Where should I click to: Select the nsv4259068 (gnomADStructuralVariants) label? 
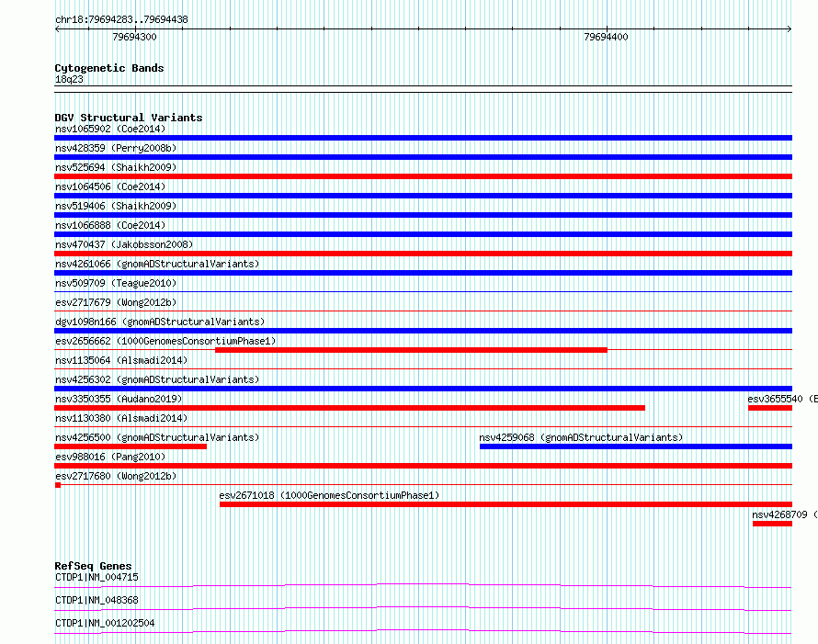(581, 437)
